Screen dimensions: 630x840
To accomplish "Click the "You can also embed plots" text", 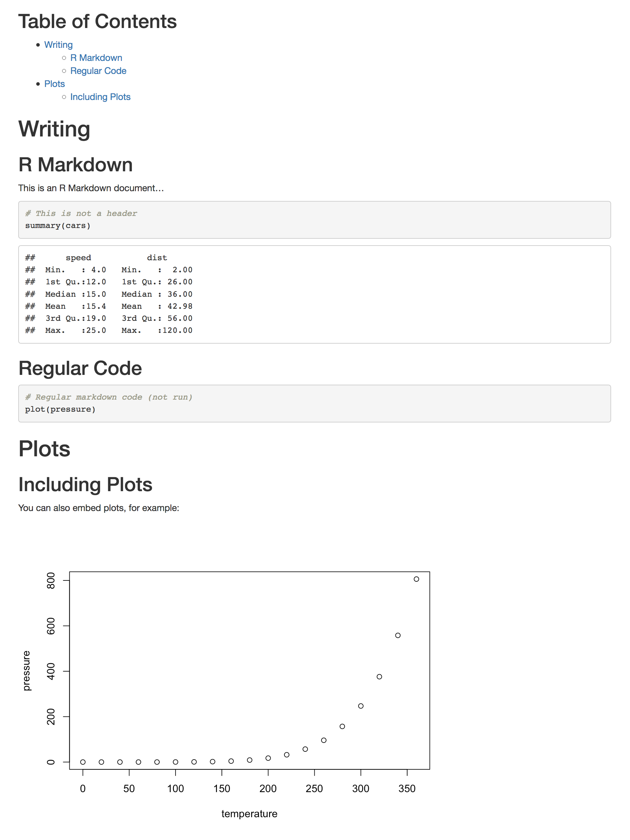I will pos(99,508).
